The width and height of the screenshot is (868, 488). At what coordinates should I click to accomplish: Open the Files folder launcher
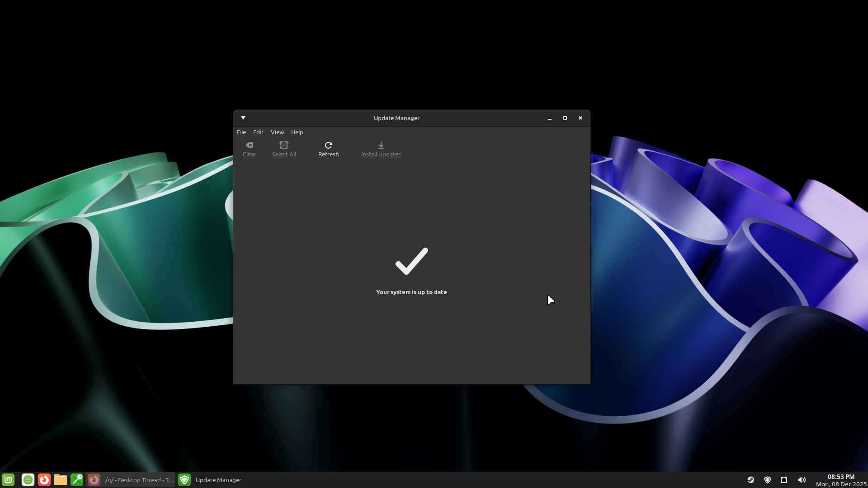click(61, 480)
